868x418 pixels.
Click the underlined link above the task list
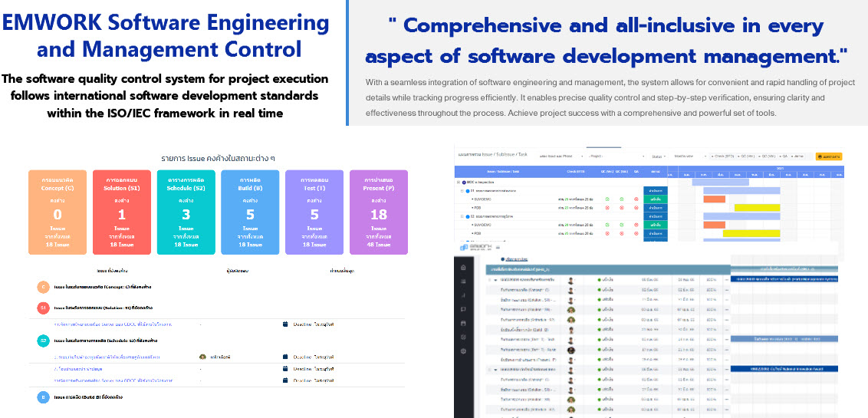pos(517,259)
